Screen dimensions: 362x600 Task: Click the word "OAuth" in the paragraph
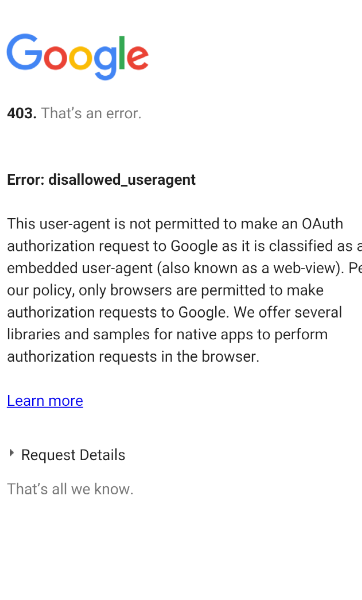click(322, 224)
